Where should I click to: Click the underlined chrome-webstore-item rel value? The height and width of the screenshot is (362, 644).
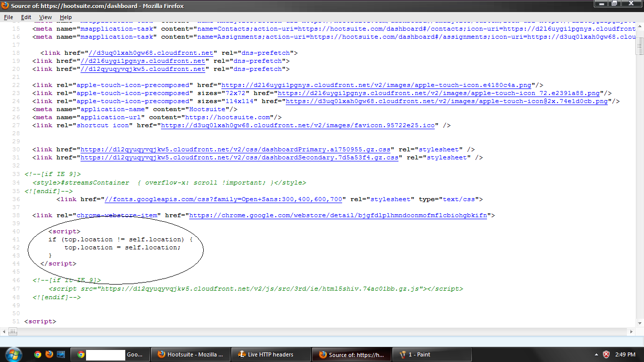coord(117,215)
